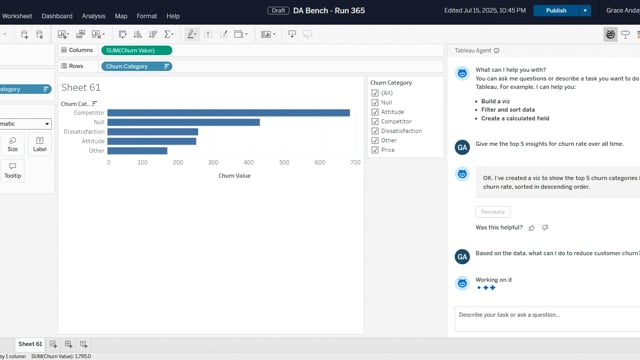Screen dimensions: 640x360
Task: Click the Tableau Agent info icon
Action: (496, 51)
